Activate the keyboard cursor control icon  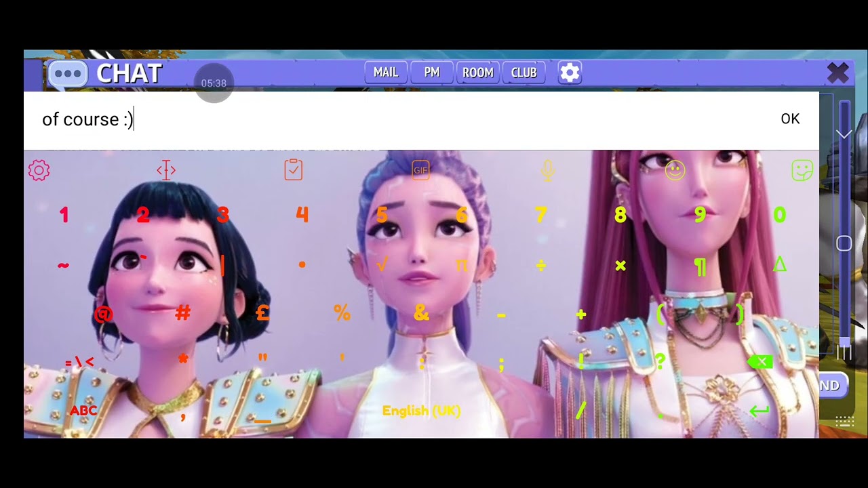(166, 170)
